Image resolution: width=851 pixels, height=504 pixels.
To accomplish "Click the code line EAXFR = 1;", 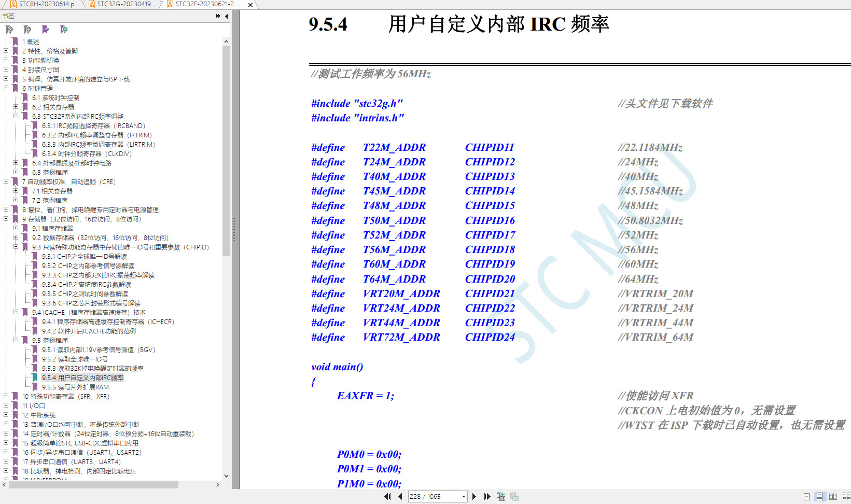I will (x=366, y=396).
